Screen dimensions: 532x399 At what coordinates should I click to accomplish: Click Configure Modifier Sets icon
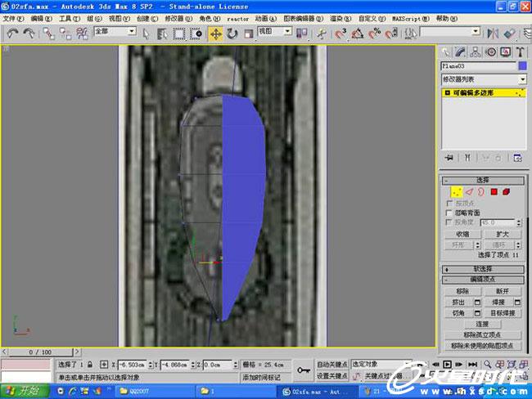click(517, 158)
